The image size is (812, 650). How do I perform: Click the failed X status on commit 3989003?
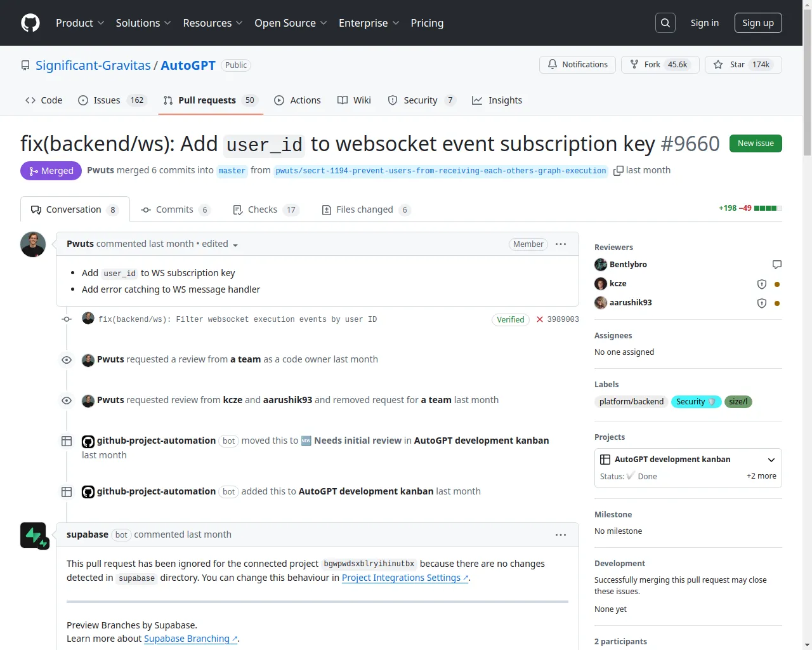tap(540, 319)
